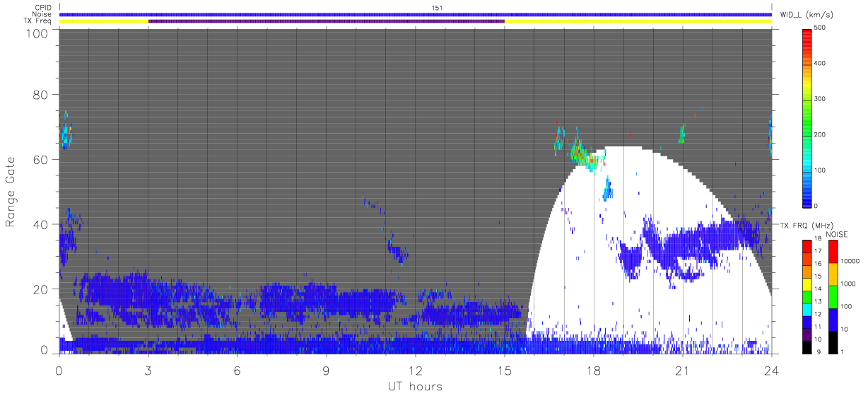
Task: Click the x-axis tick label 18
Action: 593,371
